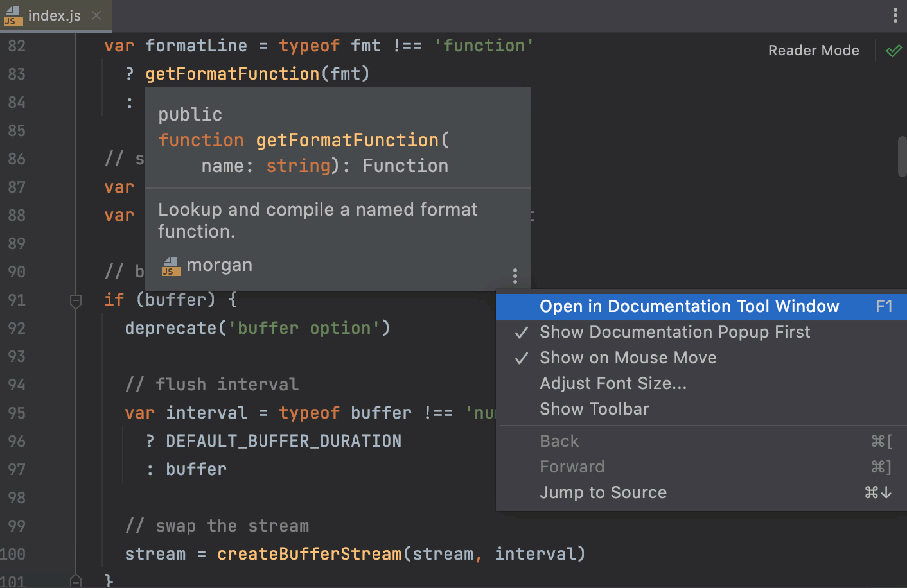907x588 pixels.
Task: Click line number 82 in gutter
Action: click(17, 46)
